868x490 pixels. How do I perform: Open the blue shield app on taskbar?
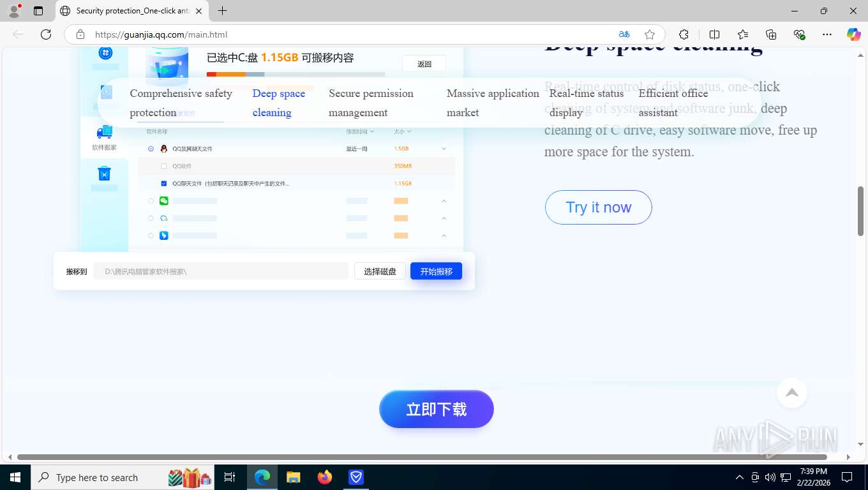coord(356,477)
